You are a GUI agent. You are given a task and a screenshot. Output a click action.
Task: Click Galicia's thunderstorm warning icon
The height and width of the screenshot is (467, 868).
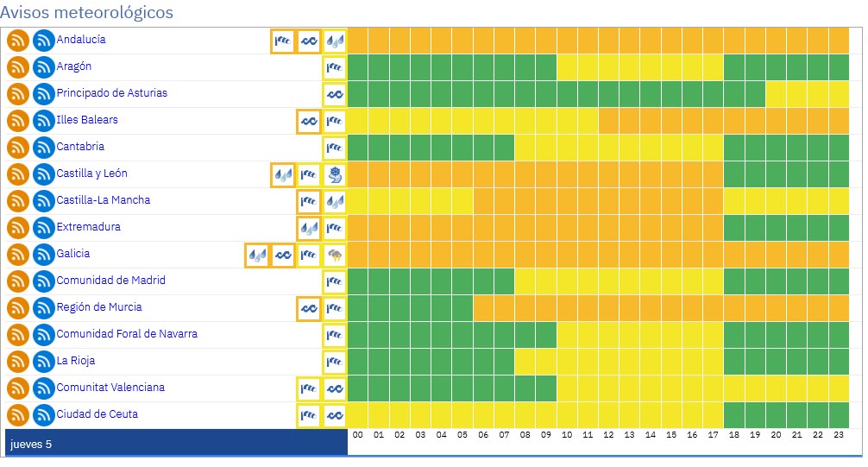coord(335,256)
